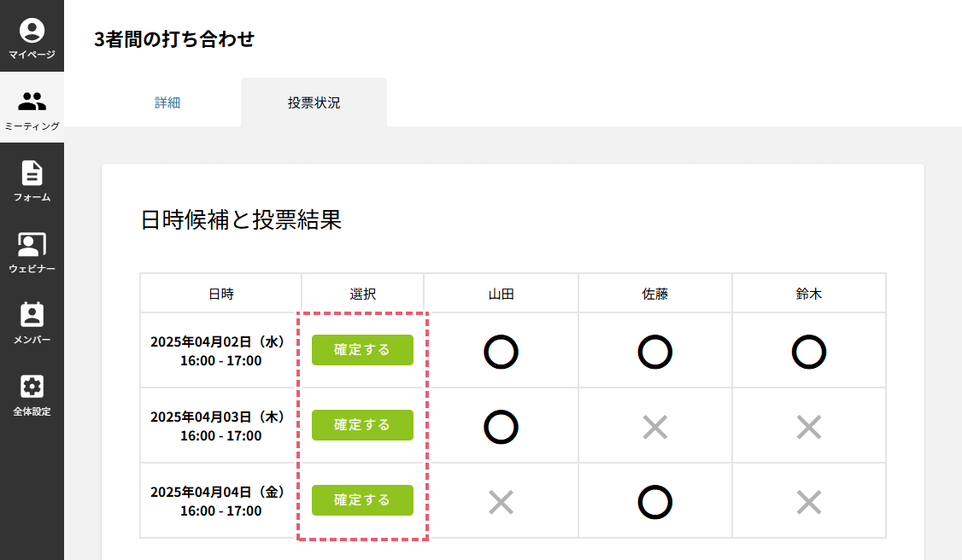Image resolution: width=962 pixels, height=560 pixels.
Task: Open My Page profile icon in sidebar
Action: (x=32, y=32)
